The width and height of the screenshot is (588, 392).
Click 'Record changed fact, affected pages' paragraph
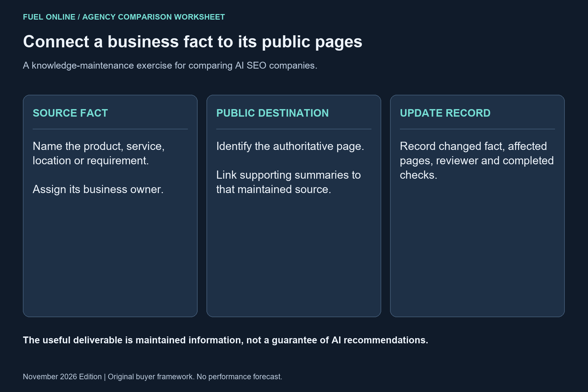coord(477,160)
